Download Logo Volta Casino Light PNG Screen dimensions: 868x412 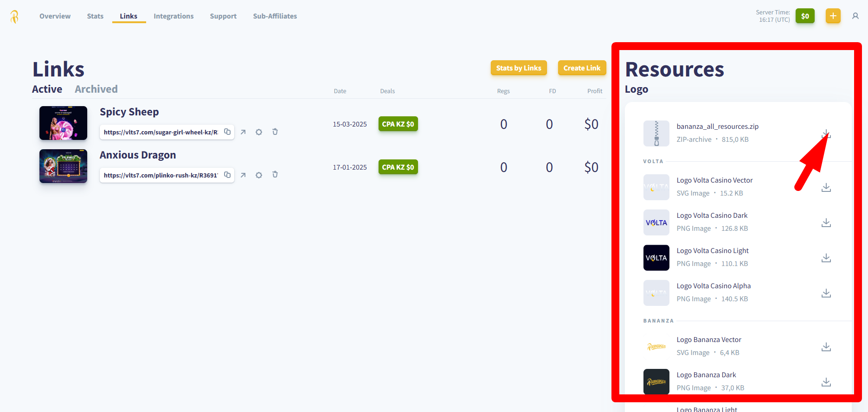click(826, 258)
